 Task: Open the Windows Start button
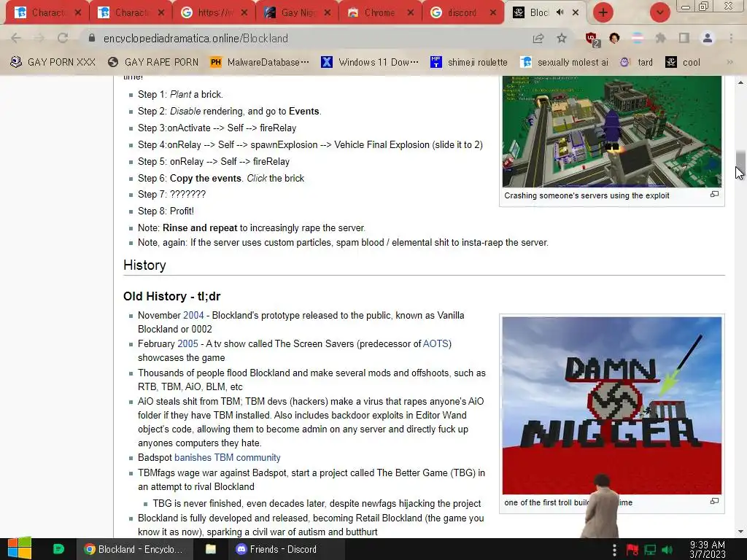tap(20, 549)
